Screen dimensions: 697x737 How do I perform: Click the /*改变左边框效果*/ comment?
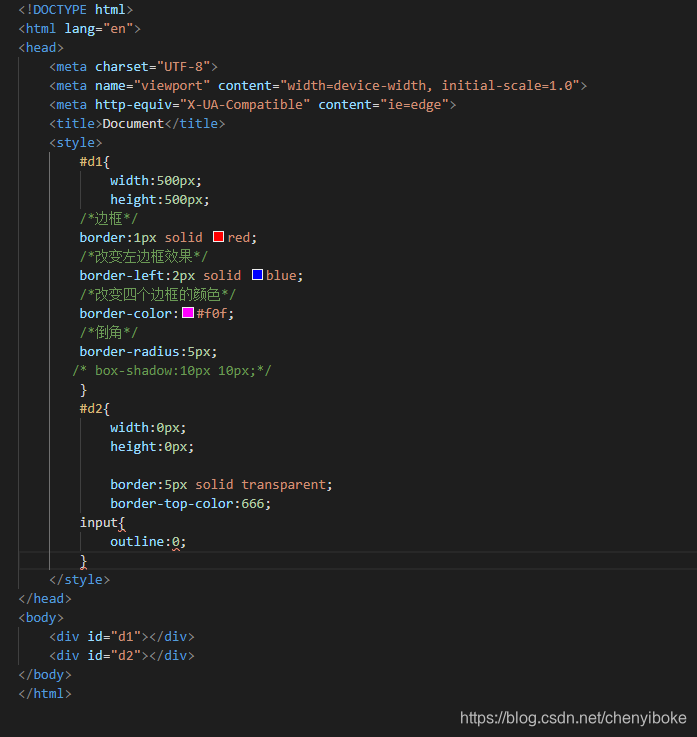[143, 257]
